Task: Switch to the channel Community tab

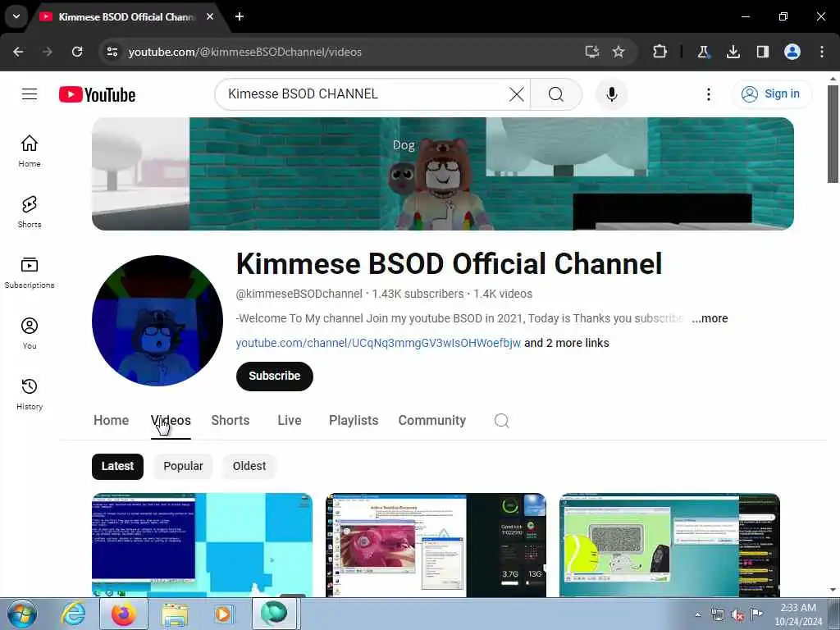Action: 431,421
